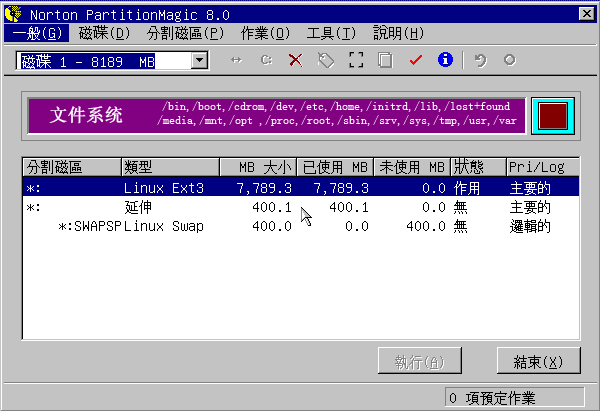Click the resize/move partition toolbar icon
This screenshot has height=411, width=600.
click(x=236, y=60)
